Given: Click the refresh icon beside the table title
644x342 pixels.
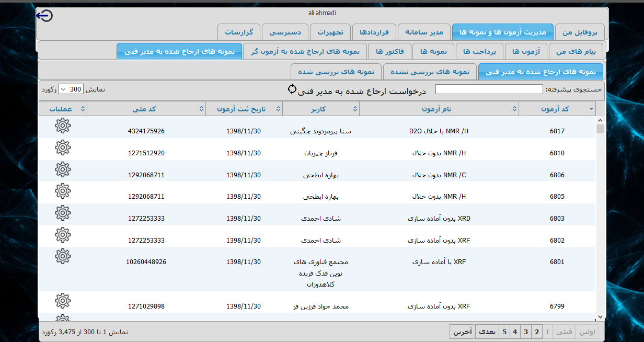Looking at the screenshot, I should coord(292,89).
